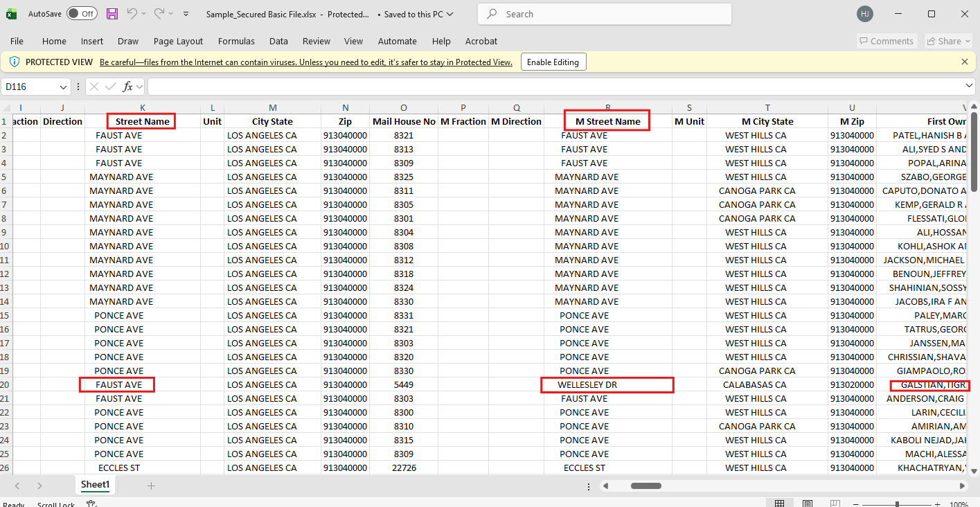Select column header M
This screenshot has height=507, width=980.
(272, 107)
